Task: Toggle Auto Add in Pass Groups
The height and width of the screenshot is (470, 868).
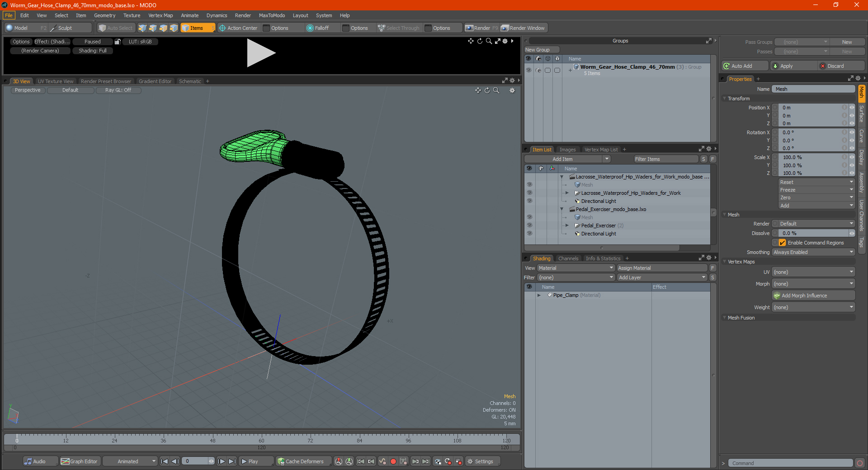Action: click(x=745, y=66)
